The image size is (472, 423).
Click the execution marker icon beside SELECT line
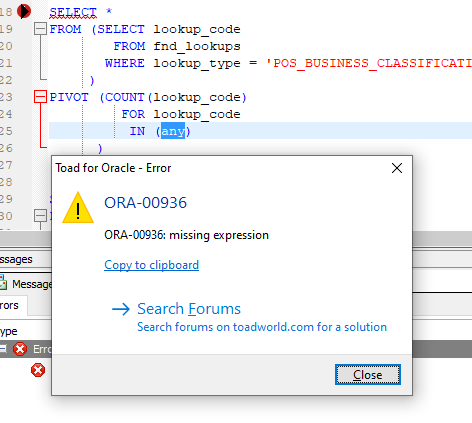pos(24,11)
